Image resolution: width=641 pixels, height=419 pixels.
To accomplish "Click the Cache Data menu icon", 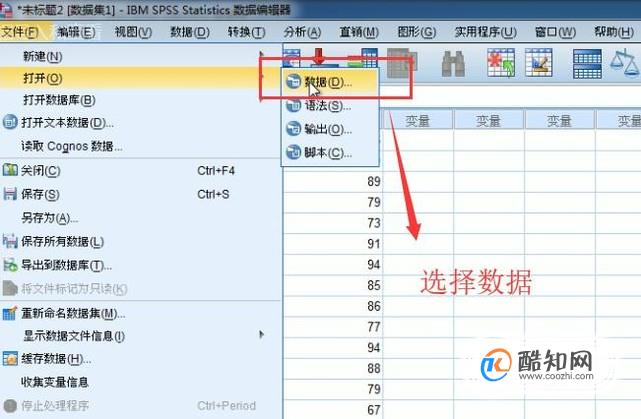I will 10,359.
